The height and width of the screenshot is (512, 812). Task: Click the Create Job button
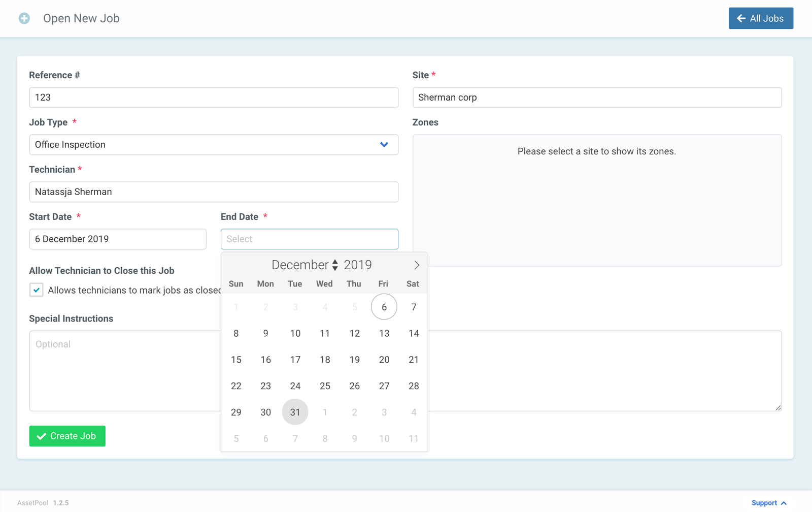point(67,436)
